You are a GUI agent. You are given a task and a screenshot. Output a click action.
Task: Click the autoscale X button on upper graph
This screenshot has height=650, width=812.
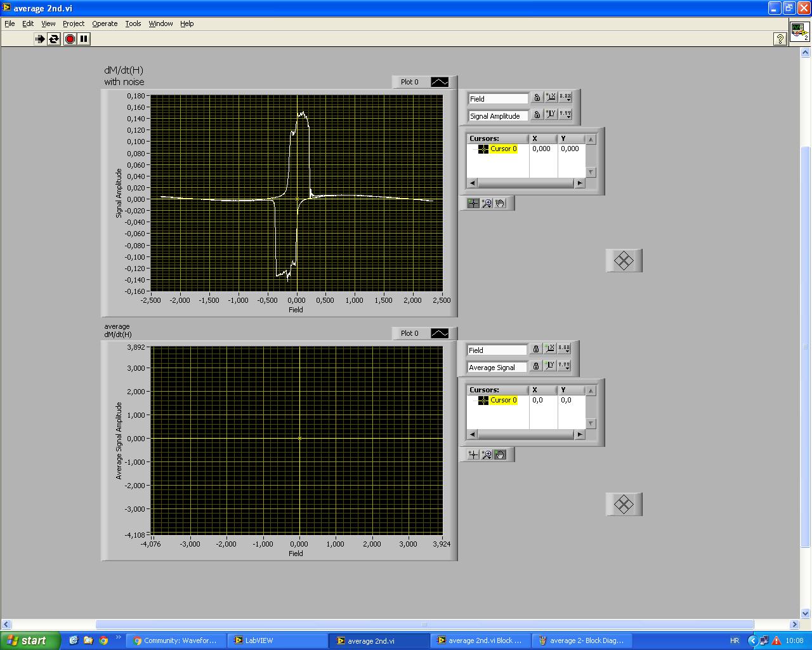tap(551, 98)
